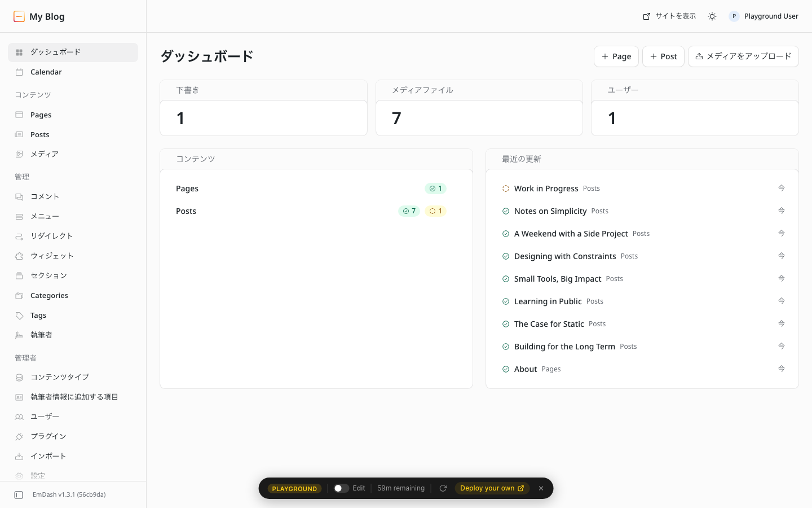Open the Building for the Long Term post
This screenshot has height=508, width=812.
(x=564, y=347)
